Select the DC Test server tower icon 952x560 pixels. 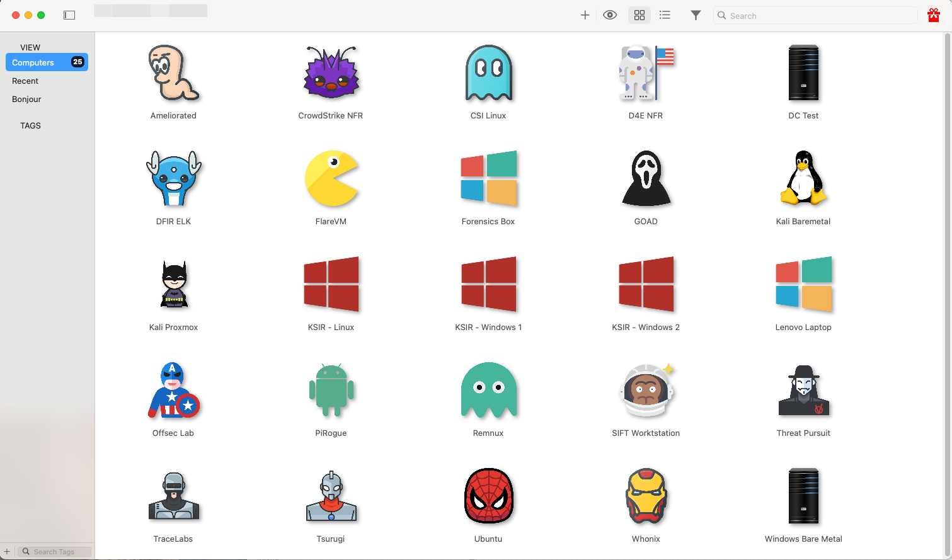tap(803, 73)
